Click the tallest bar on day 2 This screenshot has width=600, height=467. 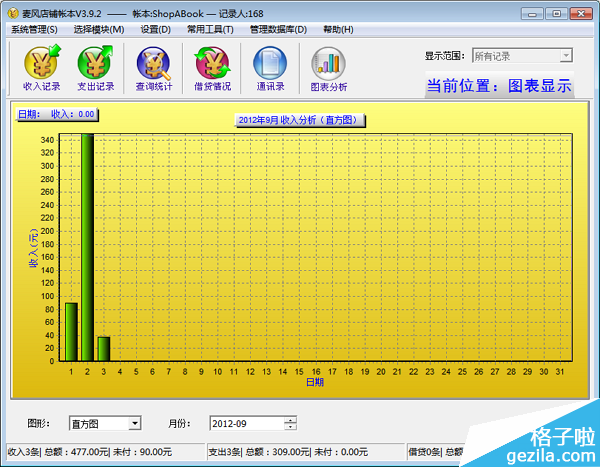point(87,246)
